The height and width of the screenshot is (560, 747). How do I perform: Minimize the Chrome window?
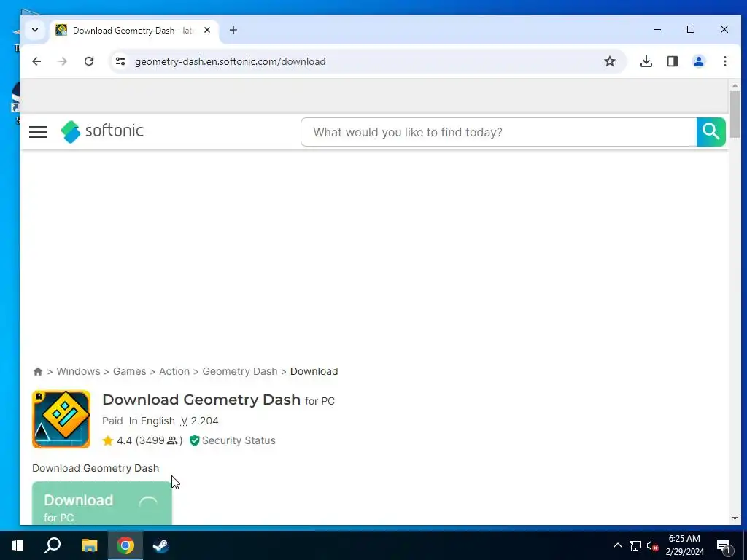pos(657,29)
